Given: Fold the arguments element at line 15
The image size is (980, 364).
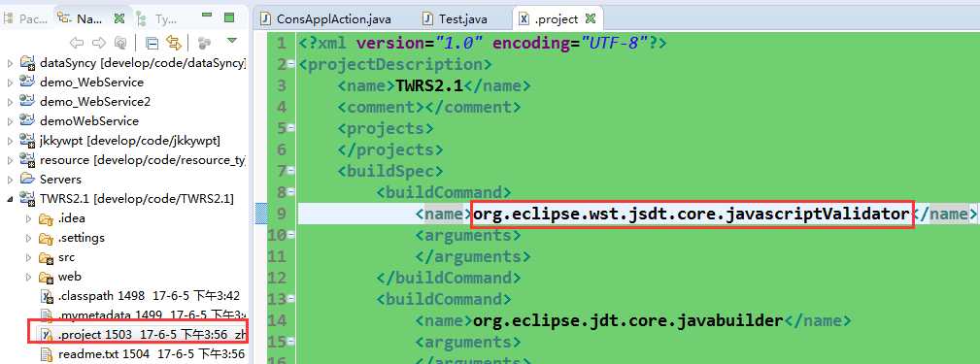Looking at the screenshot, I should (x=292, y=342).
